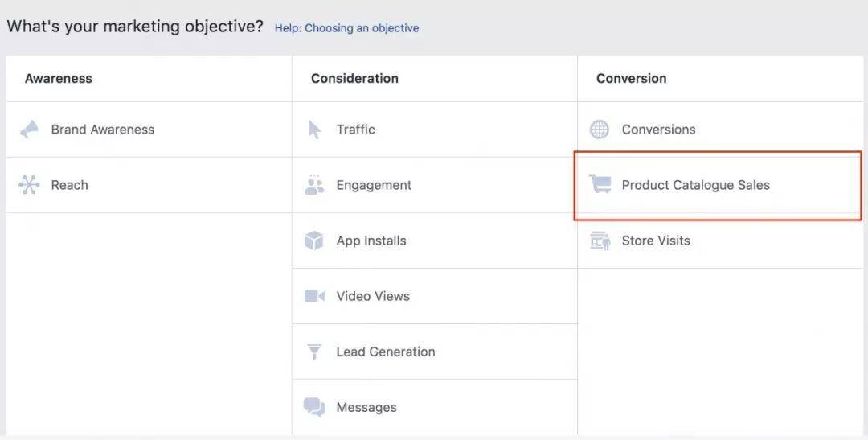
Task: Click the network node icon beside Reach
Action: coord(29,185)
